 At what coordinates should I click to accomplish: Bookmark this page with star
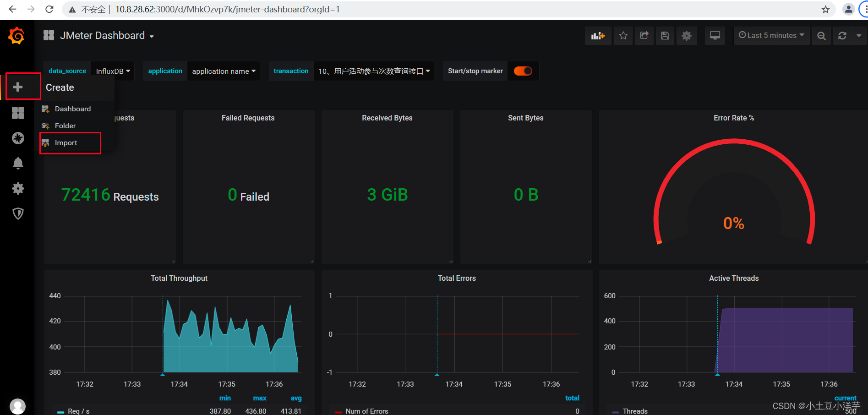[825, 9]
